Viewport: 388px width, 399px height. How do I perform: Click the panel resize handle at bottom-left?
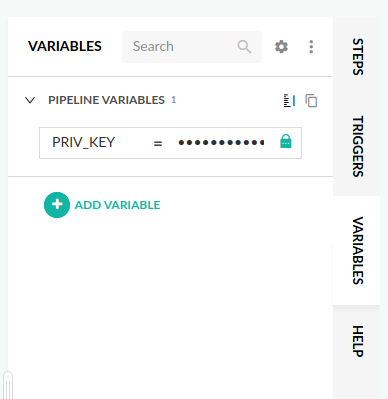8,385
